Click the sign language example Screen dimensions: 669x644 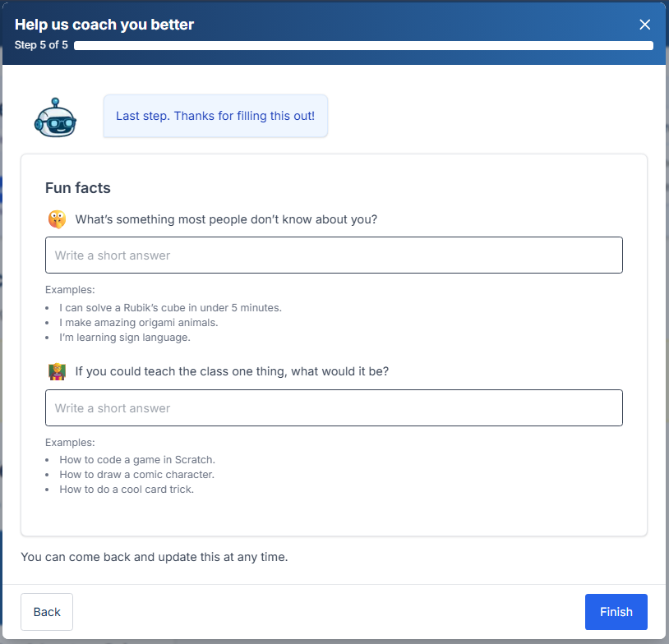(x=125, y=338)
